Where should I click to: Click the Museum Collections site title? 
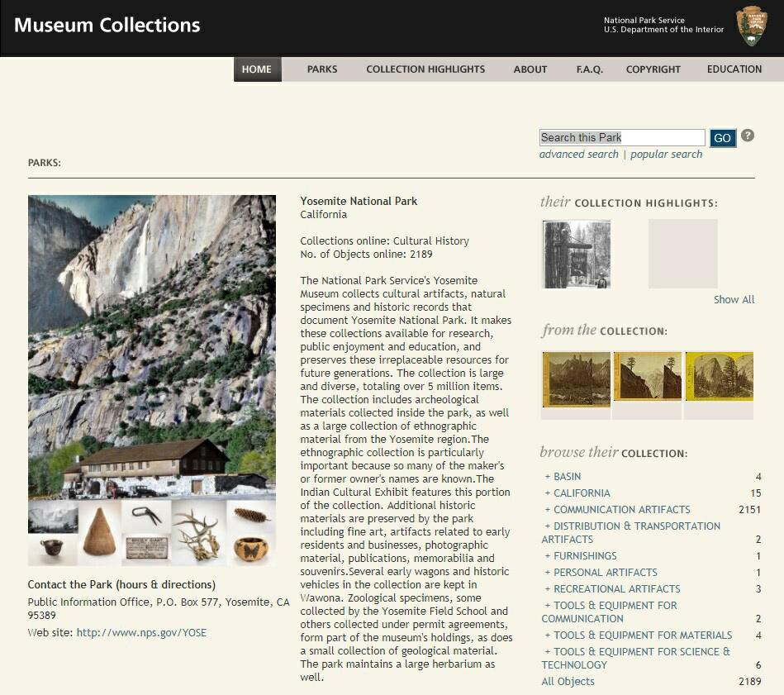click(107, 25)
